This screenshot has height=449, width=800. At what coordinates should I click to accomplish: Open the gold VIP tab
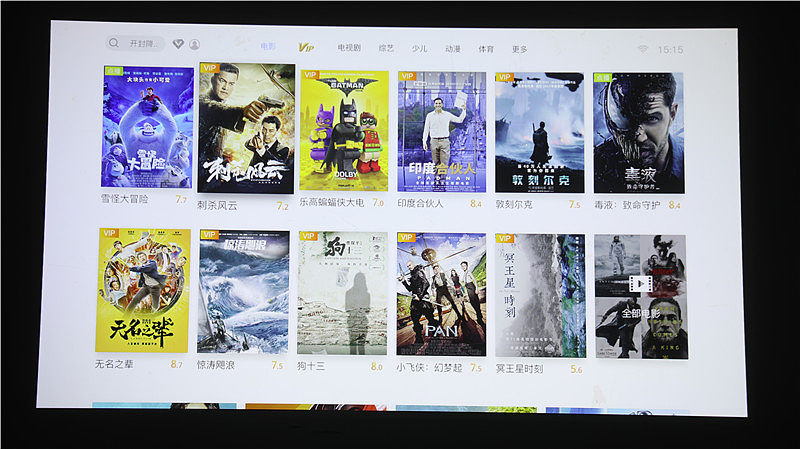point(306,47)
